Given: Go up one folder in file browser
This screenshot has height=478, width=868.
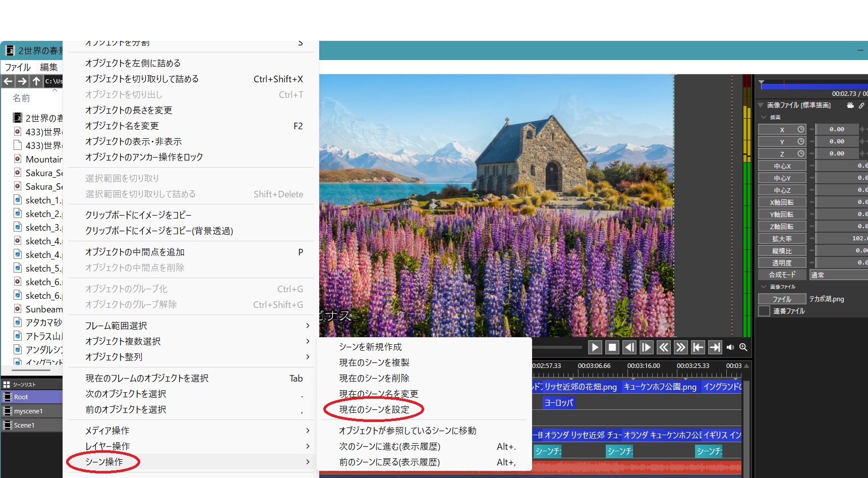Looking at the screenshot, I should point(36,81).
